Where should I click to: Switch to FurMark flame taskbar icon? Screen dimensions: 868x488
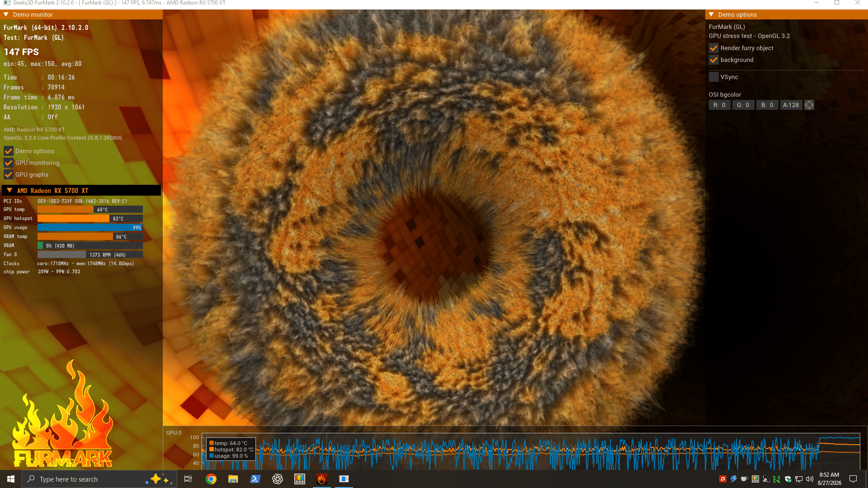[x=321, y=479]
